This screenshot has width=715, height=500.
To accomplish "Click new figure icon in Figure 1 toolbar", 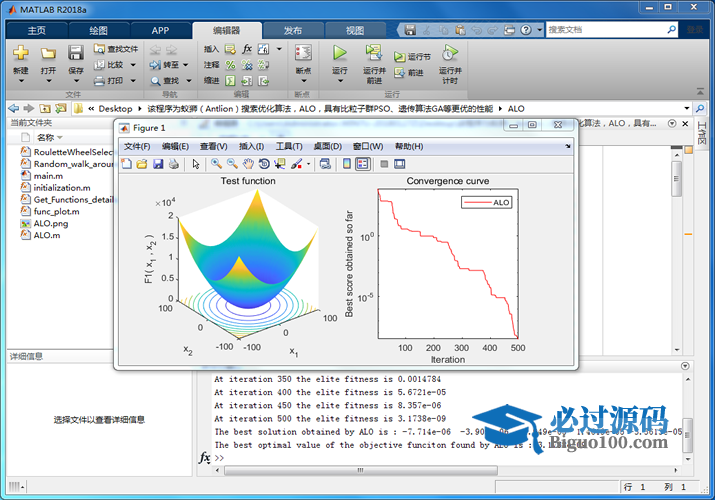I will (126, 164).
